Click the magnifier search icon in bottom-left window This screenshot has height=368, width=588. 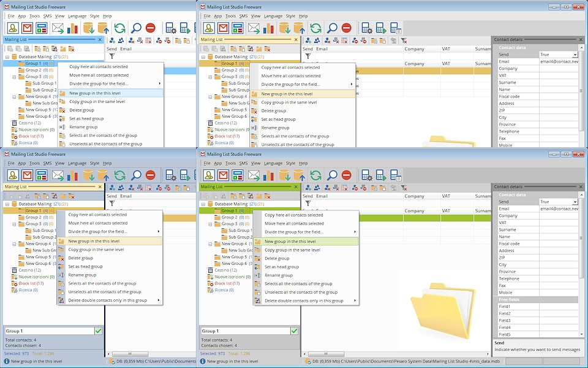tap(136, 175)
